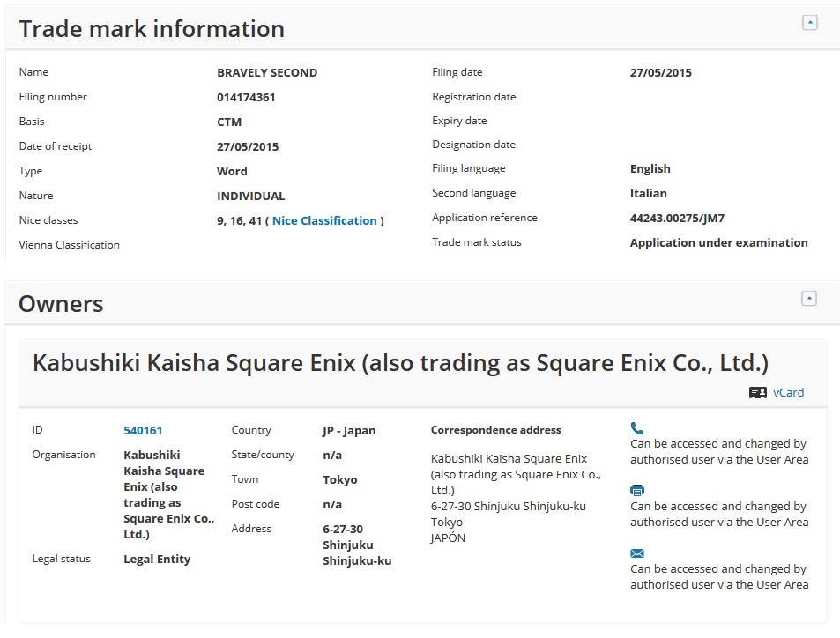The width and height of the screenshot is (840, 638).
Task: Click the fax printer icon
Action: (637, 491)
